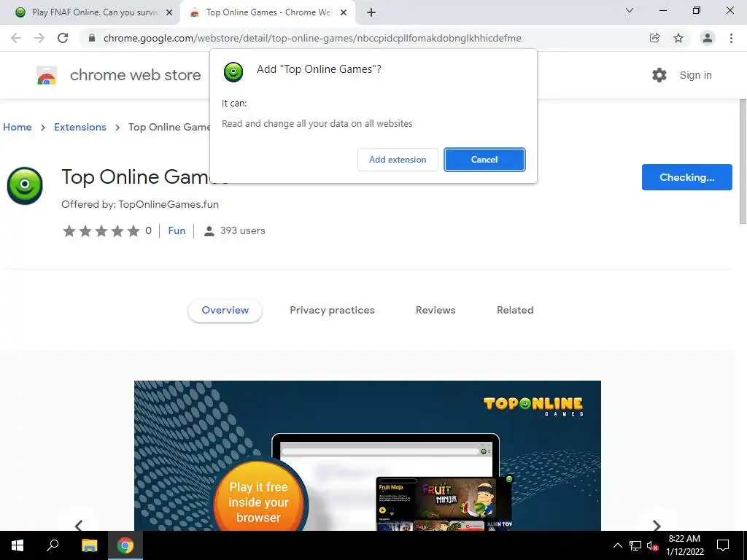The width and height of the screenshot is (747, 560).
Task: Click the Chrome Web Store rainbow logo
Action: (47, 75)
